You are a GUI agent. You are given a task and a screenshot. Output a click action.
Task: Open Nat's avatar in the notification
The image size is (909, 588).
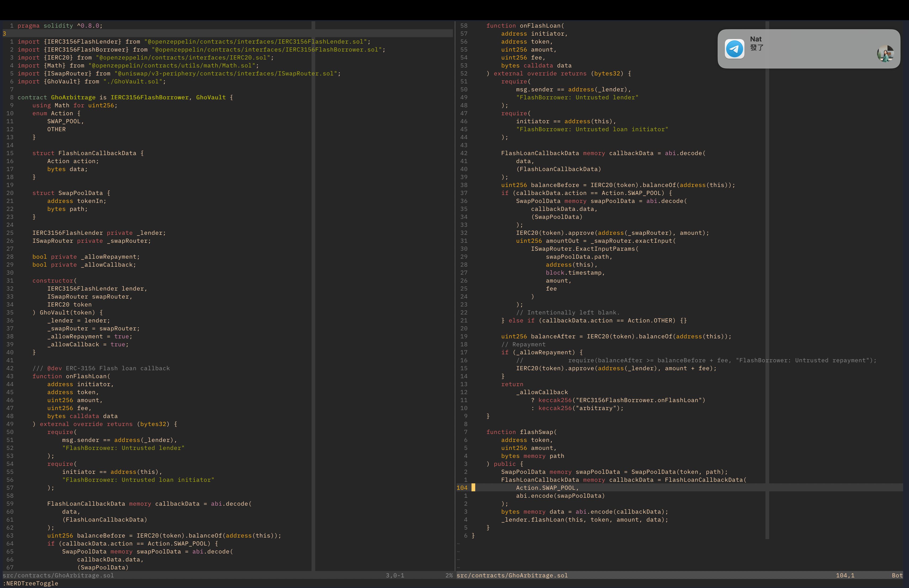pyautogui.click(x=885, y=53)
